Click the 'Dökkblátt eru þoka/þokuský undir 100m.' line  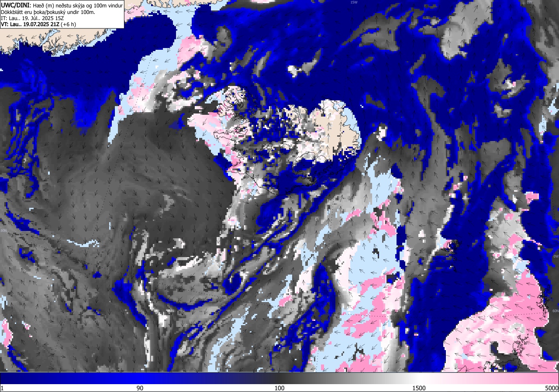48,12
